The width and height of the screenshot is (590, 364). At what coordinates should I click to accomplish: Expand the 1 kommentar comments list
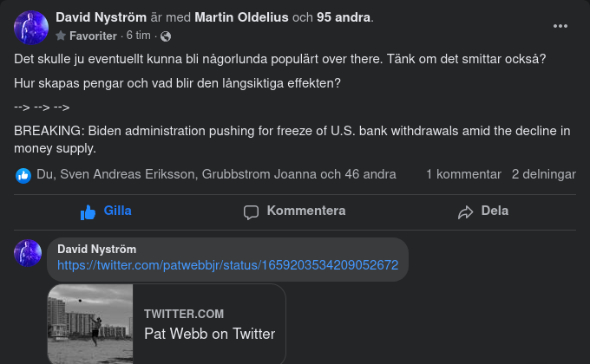[x=462, y=174]
